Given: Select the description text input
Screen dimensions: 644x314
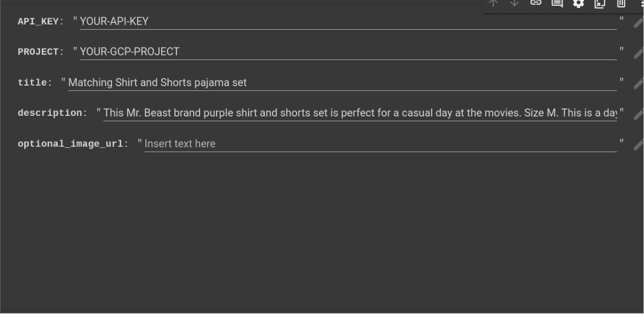Looking at the screenshot, I should (x=360, y=113).
